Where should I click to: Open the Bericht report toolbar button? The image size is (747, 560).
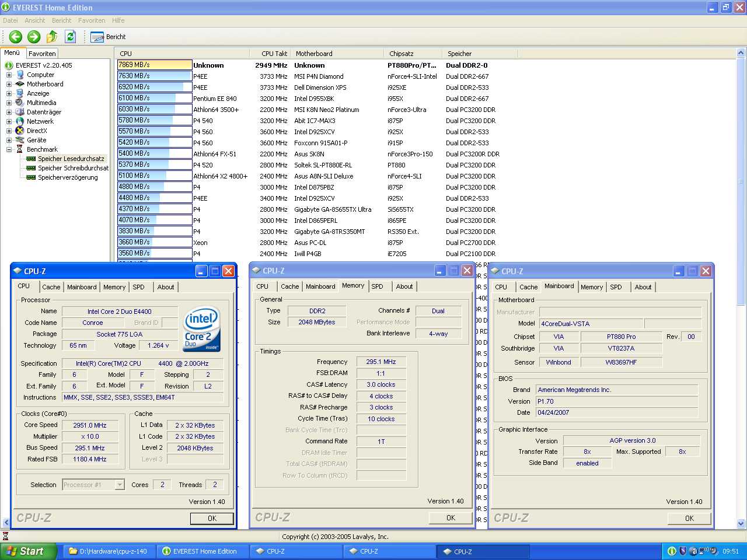click(x=109, y=37)
